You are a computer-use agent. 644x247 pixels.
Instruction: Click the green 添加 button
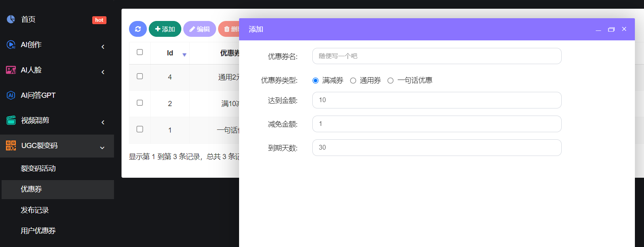[x=165, y=29]
